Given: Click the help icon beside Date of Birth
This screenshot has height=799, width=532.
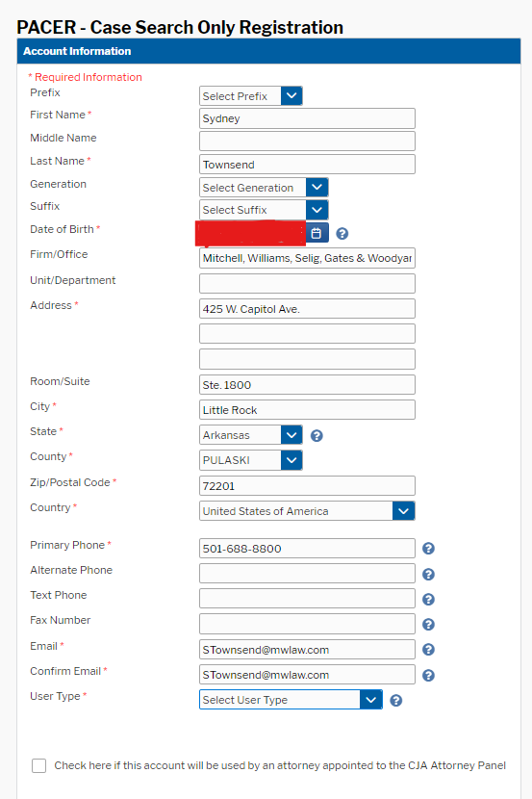Looking at the screenshot, I should (x=342, y=233).
